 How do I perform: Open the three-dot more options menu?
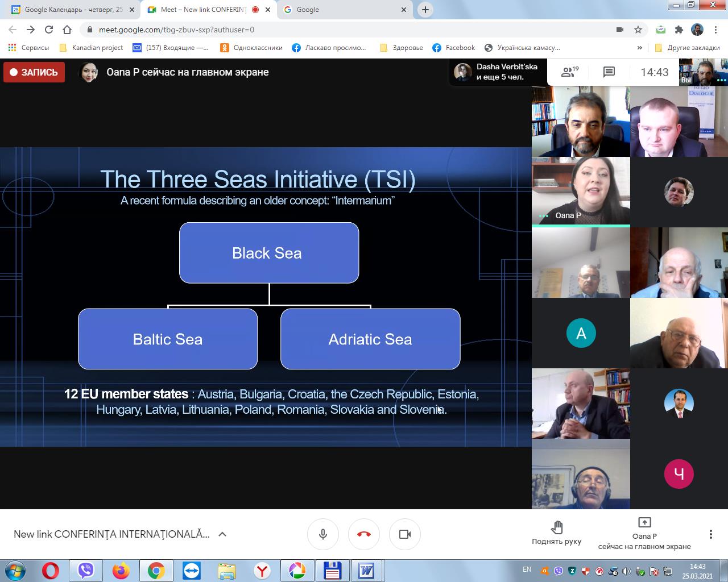(710, 534)
